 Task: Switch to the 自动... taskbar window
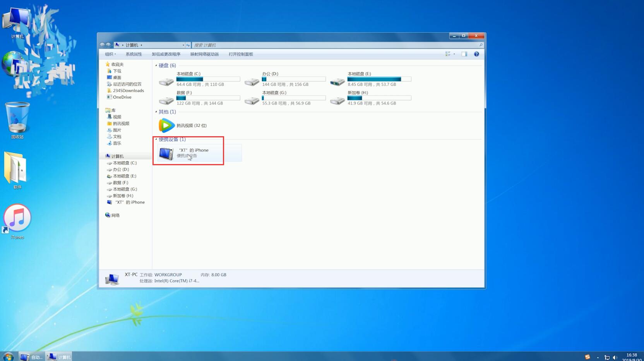tap(32, 357)
